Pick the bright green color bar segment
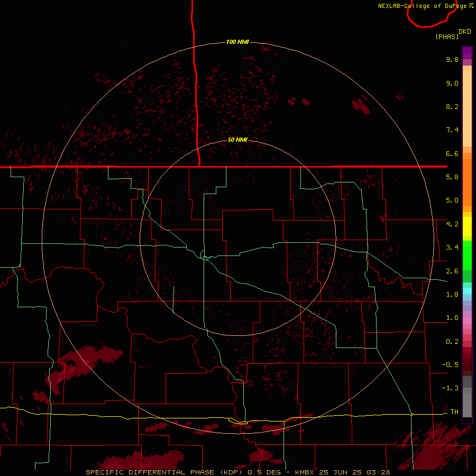 click(x=467, y=255)
